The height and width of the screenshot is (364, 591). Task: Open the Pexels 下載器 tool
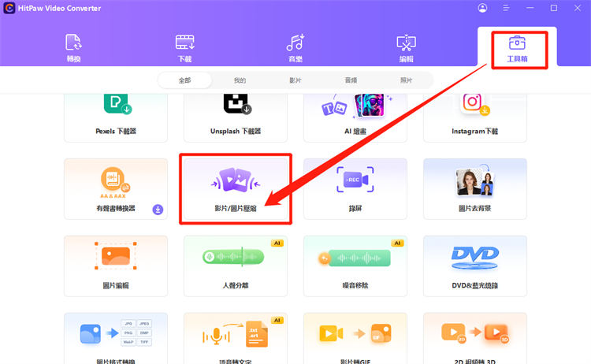tap(116, 117)
